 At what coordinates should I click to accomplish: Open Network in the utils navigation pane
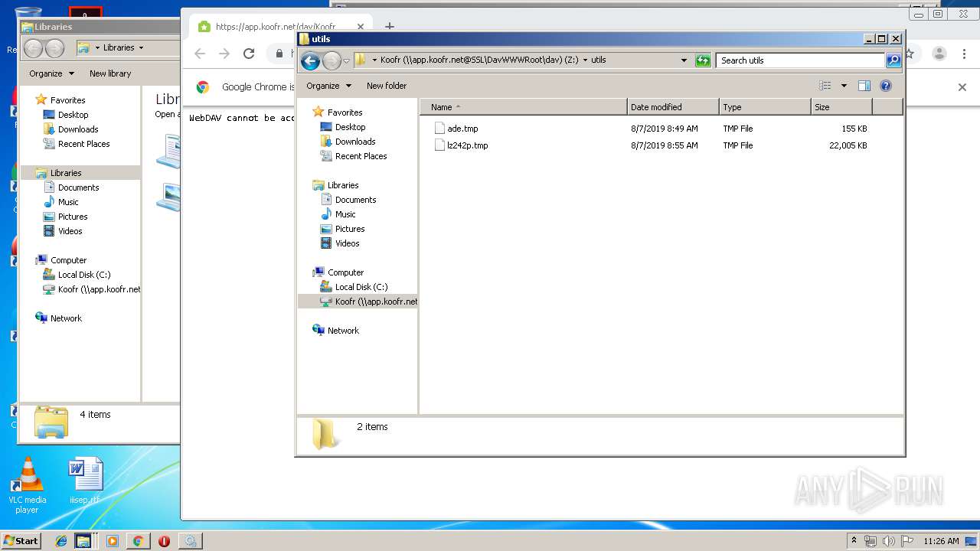[343, 331]
